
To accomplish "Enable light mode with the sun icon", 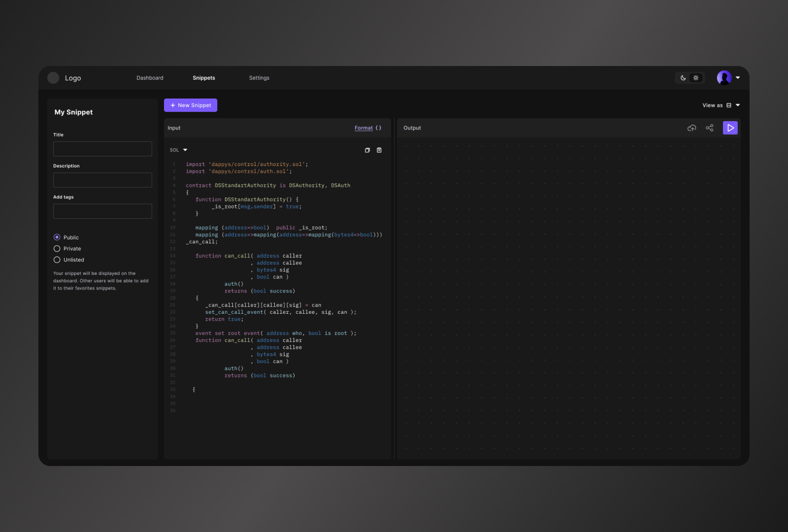I will [x=696, y=77].
